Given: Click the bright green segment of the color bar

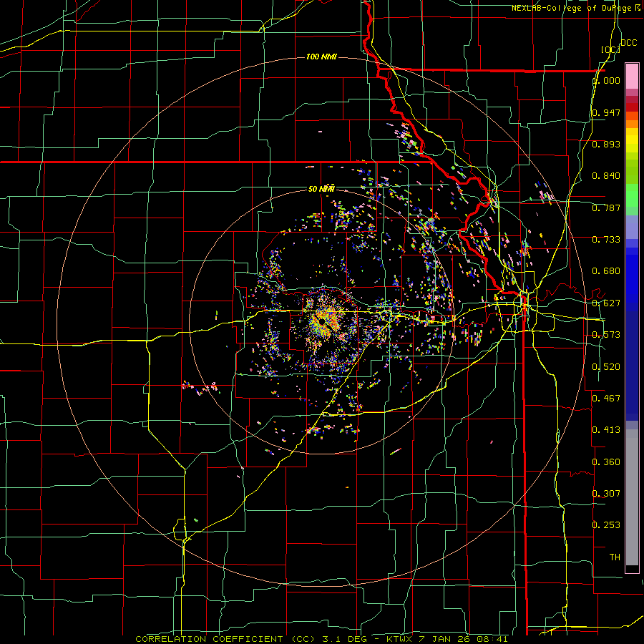Looking at the screenshot, I should tap(632, 195).
